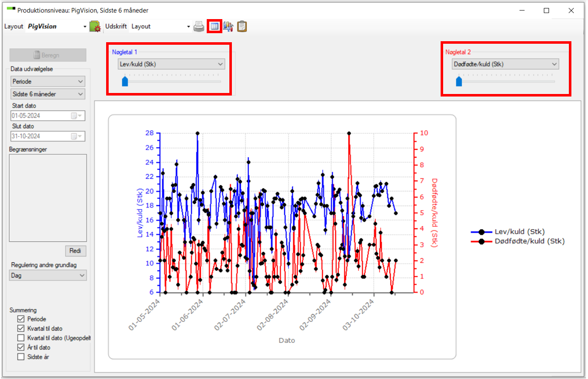588x379 pixels.
Task: Click the Nøgletal 1 slider handle
Action: (x=125, y=81)
